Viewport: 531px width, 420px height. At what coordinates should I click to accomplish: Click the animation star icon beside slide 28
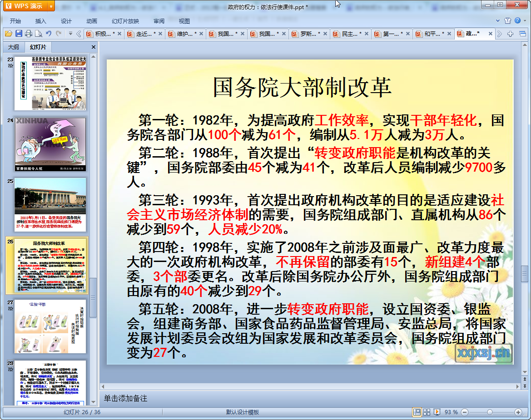point(10,369)
